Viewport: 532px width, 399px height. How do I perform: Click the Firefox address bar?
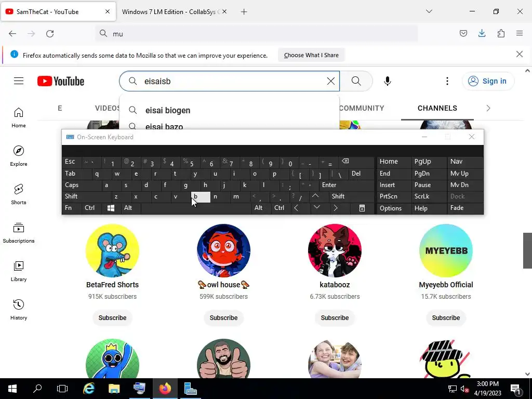click(x=257, y=34)
